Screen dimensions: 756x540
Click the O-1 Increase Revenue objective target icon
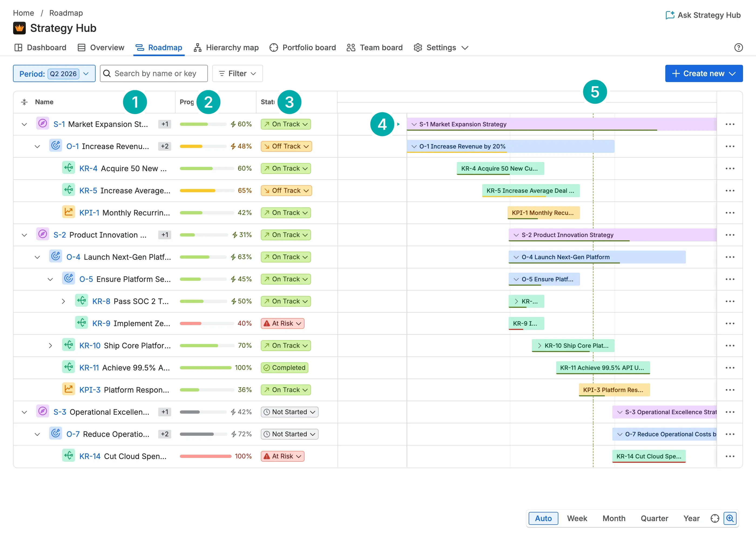(x=56, y=146)
